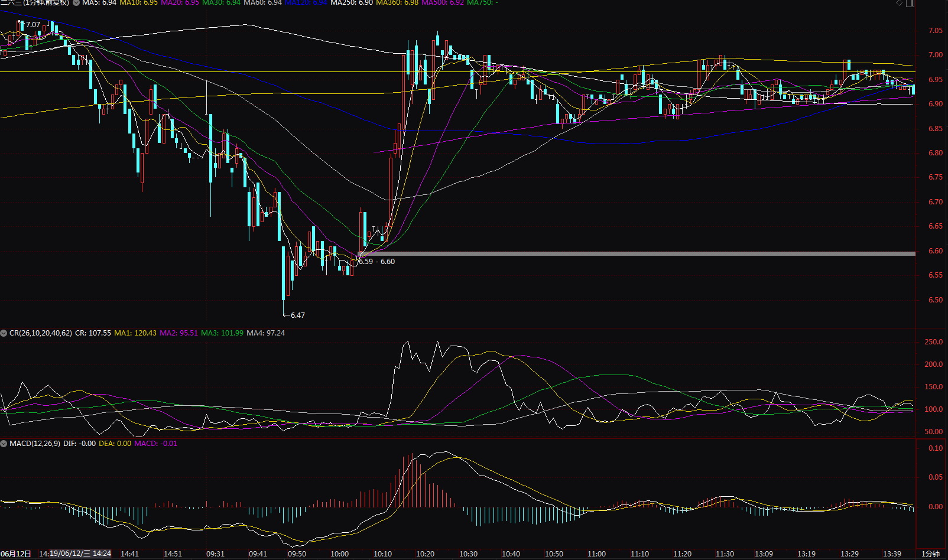Select the MA250 moving average label
Viewport: 948px width, 560px height.
pos(351,3)
